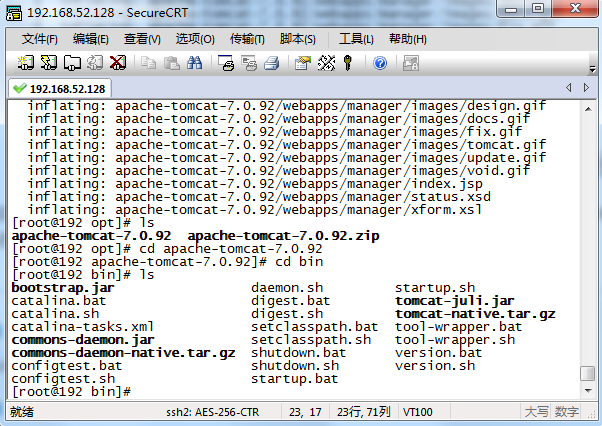Click daemon.sh in the listing

[287, 288]
